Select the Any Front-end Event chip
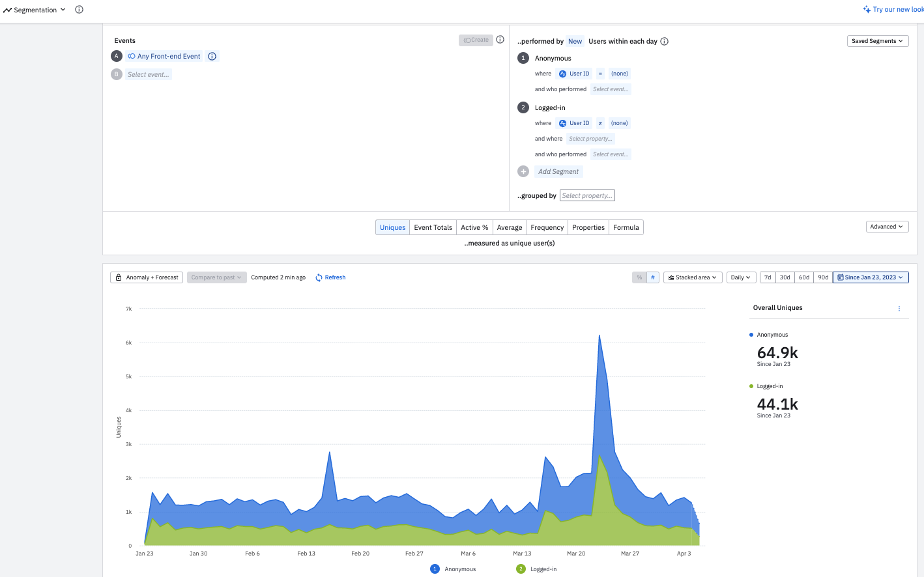 pos(164,57)
